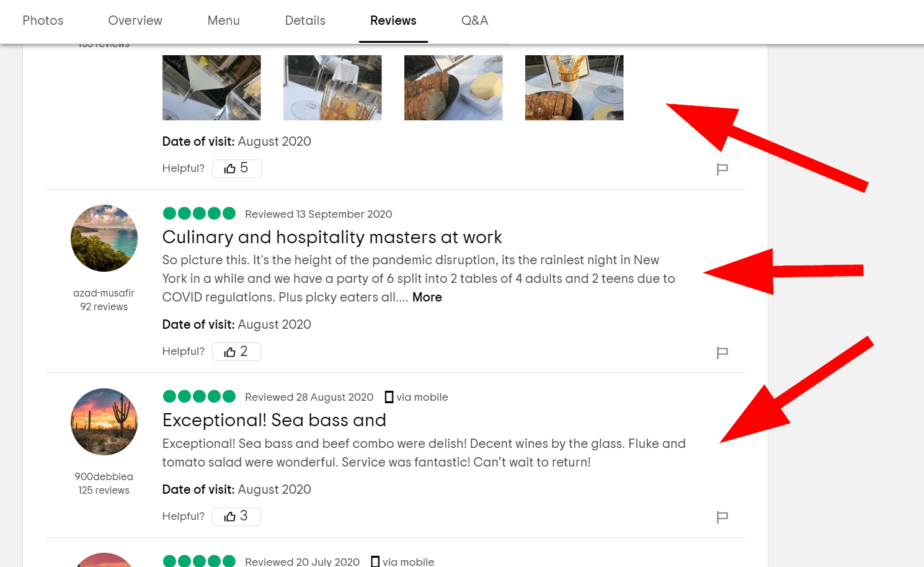
Task: View the martini cocktail glass photo
Action: click(x=211, y=87)
